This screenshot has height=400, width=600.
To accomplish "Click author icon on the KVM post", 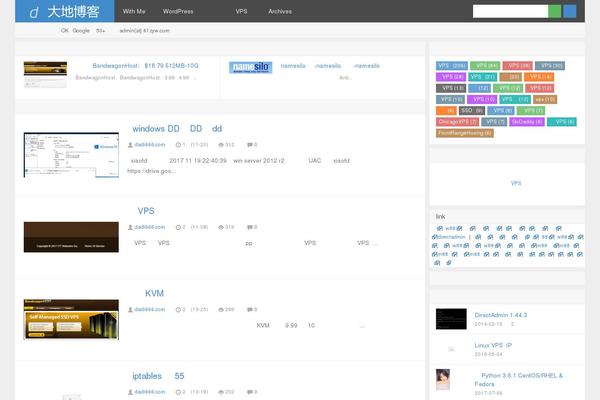I will tap(130, 310).
